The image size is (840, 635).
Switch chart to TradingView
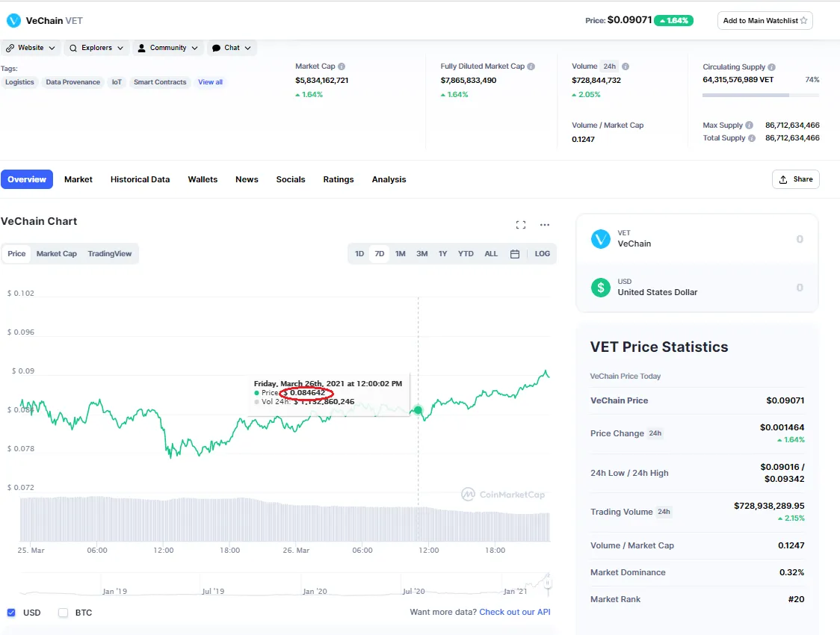(x=109, y=254)
